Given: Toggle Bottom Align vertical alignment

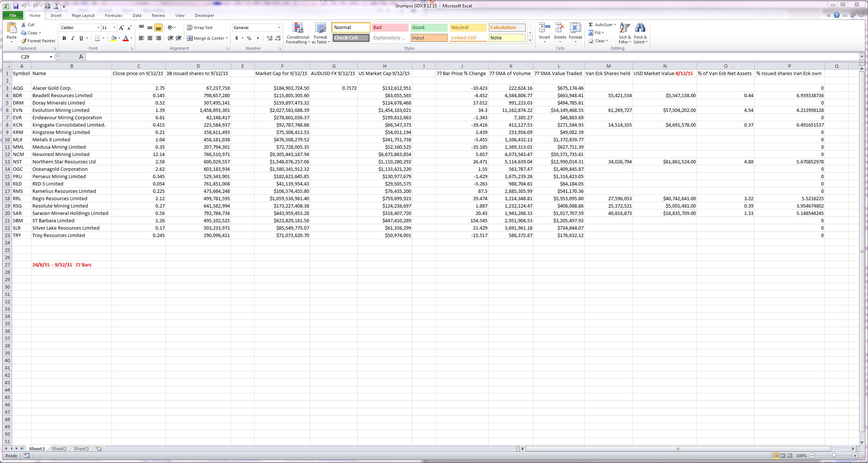Looking at the screenshot, I should [x=158, y=28].
